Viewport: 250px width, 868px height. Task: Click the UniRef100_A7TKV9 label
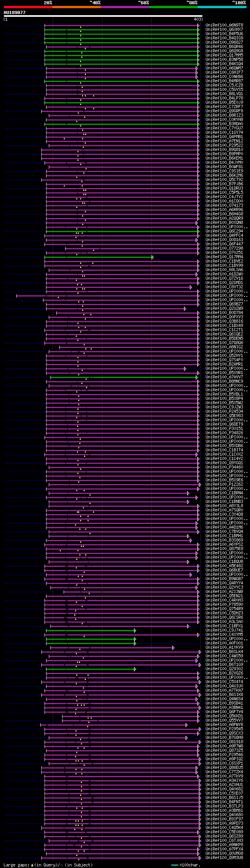pos(224,776)
